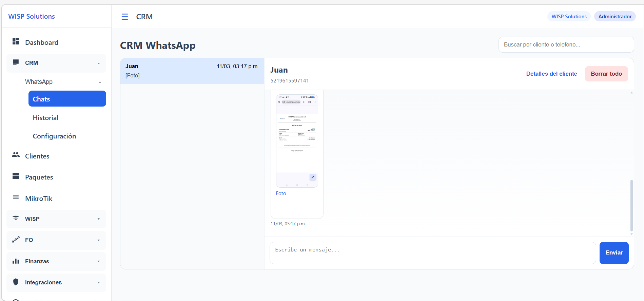Viewport: 644px width, 301px height.
Task: Click the Finanzas bar chart icon
Action: [16, 261]
